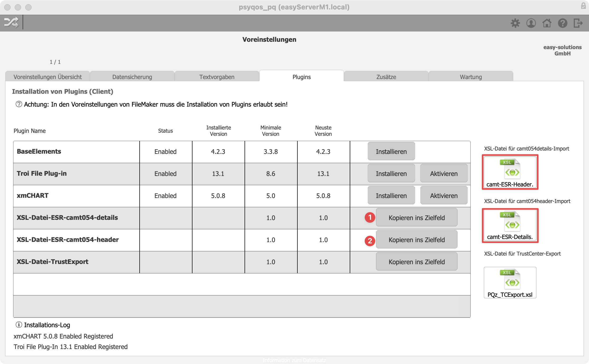The image size is (589, 364).
Task: Click the help icon beside the Achtung notice
Action: [x=19, y=104]
